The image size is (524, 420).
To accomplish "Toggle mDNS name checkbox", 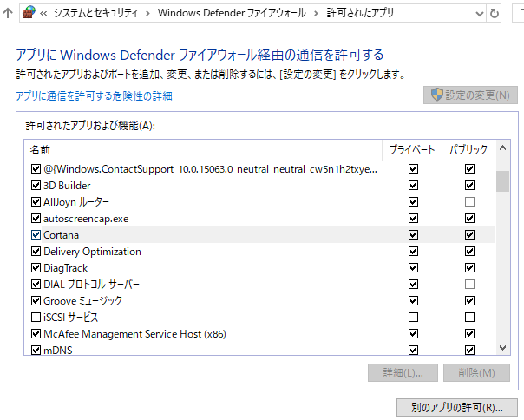I will click(x=36, y=350).
